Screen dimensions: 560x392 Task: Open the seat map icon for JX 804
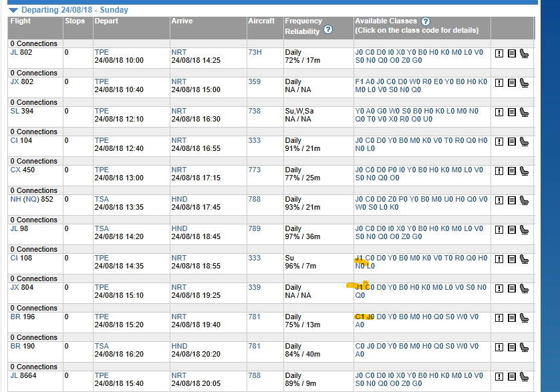pos(524,288)
